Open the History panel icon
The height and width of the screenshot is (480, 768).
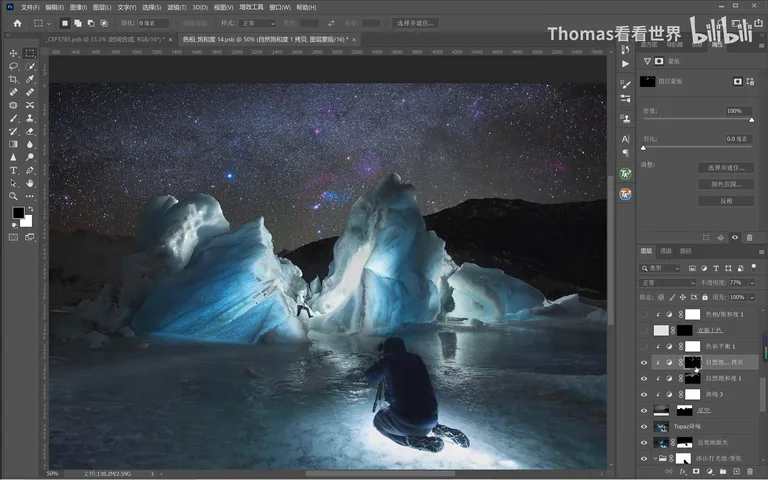pos(625,49)
